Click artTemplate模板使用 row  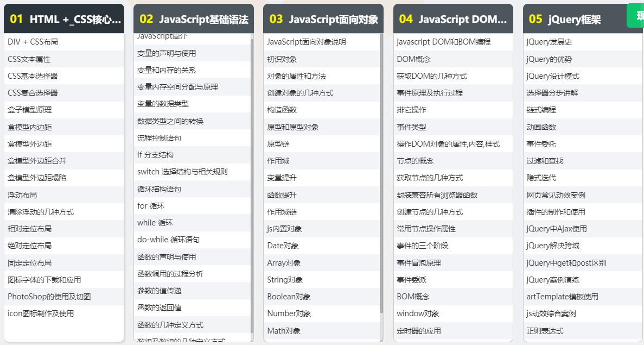pos(583,297)
